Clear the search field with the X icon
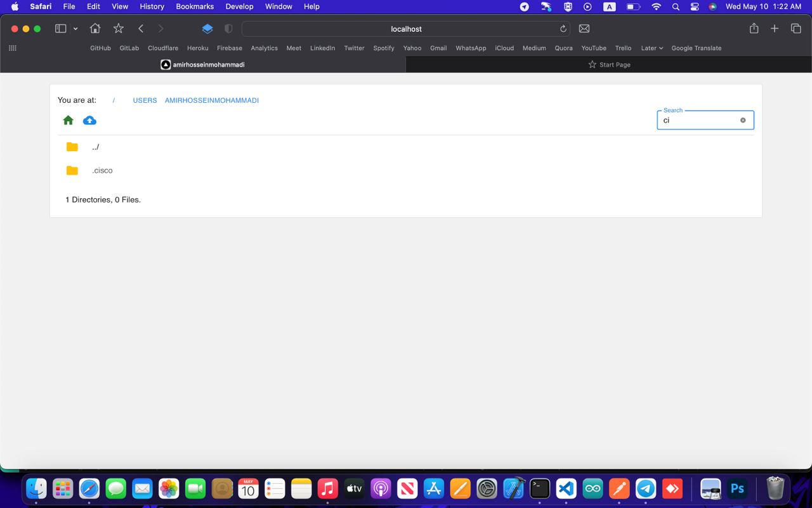The width and height of the screenshot is (812, 508). pos(743,120)
